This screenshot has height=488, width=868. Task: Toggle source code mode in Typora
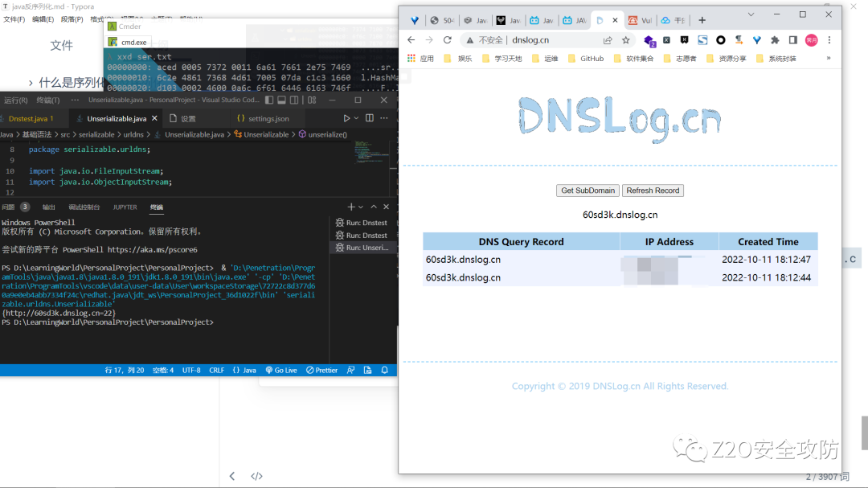(256, 476)
